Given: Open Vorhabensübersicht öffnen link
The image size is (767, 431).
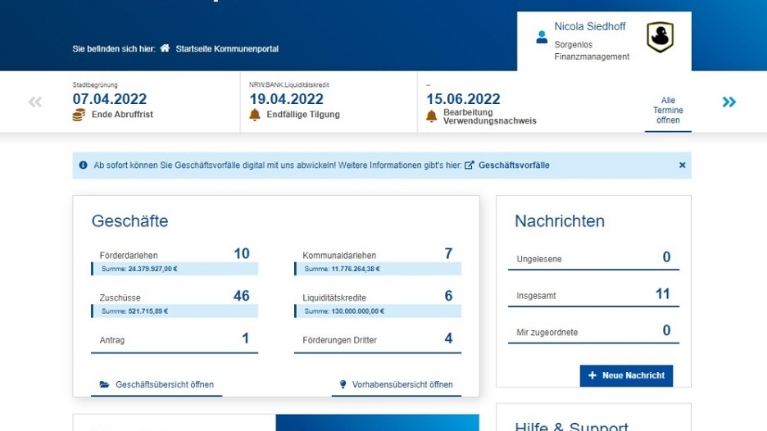Looking at the screenshot, I should pos(396,385).
